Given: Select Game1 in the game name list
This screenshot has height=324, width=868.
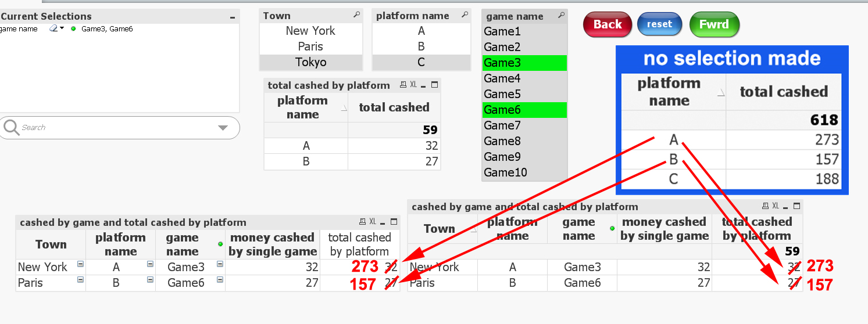Looking at the screenshot, I should tap(524, 31).
